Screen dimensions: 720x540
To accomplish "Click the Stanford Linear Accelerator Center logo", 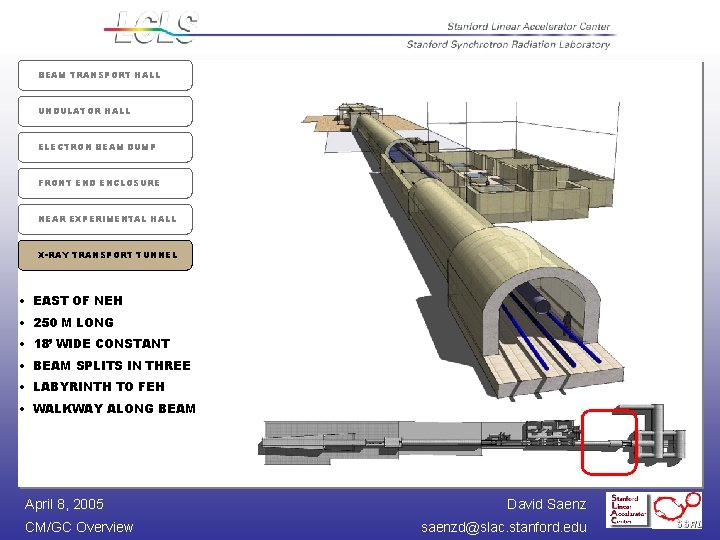I will 626,511.
